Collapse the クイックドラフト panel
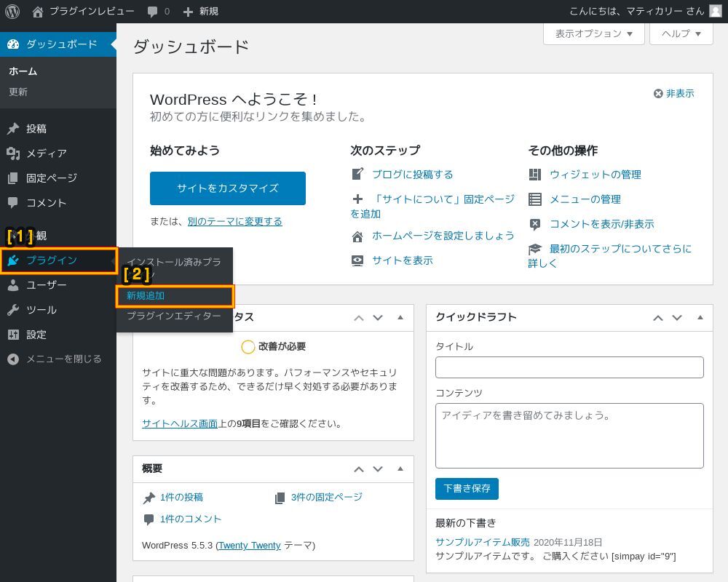The width and height of the screenshot is (728, 582). [700, 317]
